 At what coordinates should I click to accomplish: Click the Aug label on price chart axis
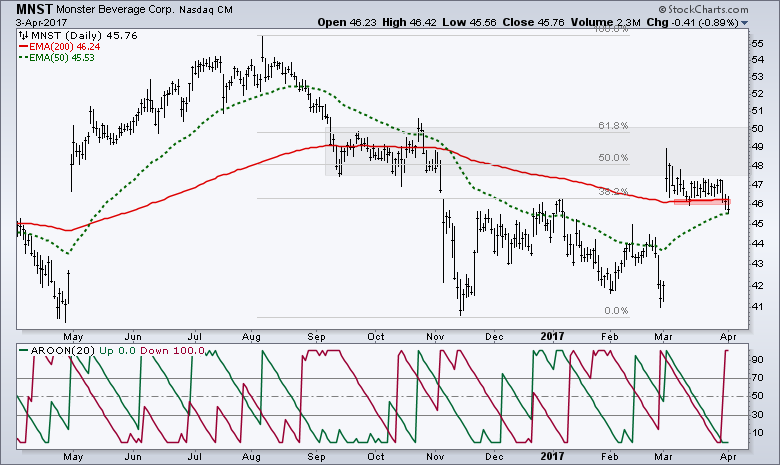pos(251,337)
